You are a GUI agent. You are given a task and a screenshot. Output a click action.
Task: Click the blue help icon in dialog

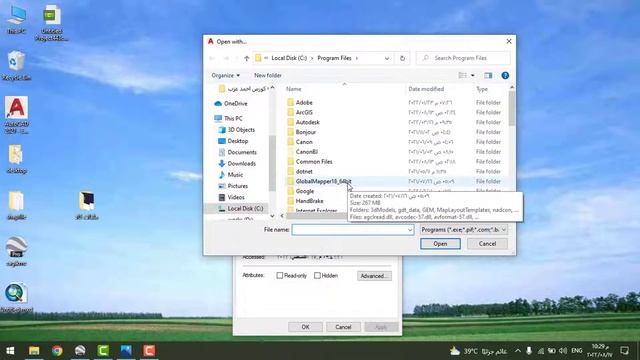[x=505, y=76]
